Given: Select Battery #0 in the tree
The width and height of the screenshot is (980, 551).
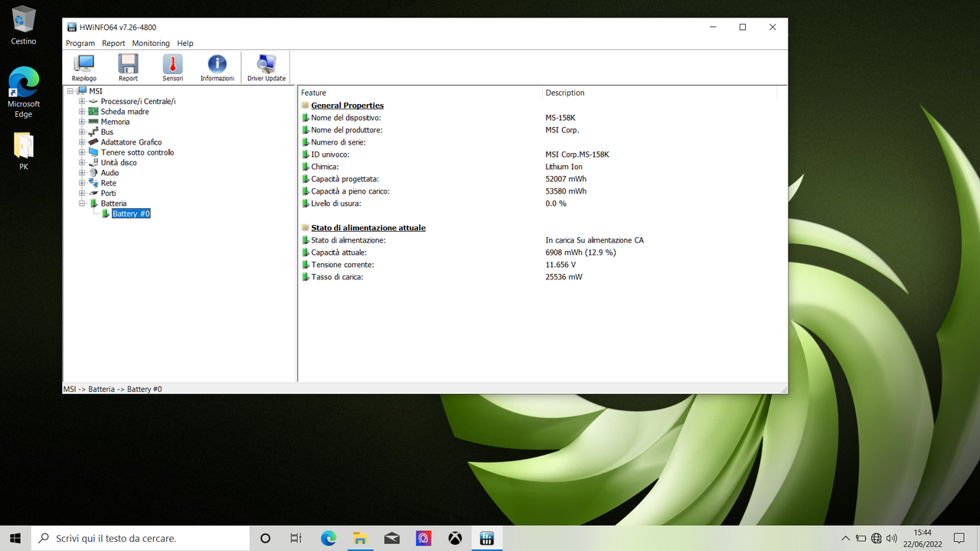Looking at the screenshot, I should pos(131,214).
